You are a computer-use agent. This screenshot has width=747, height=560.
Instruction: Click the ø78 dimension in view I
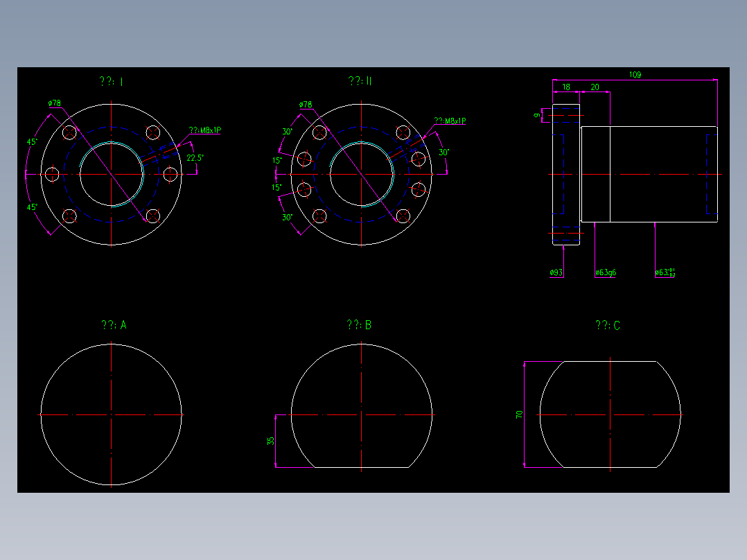coord(54,103)
